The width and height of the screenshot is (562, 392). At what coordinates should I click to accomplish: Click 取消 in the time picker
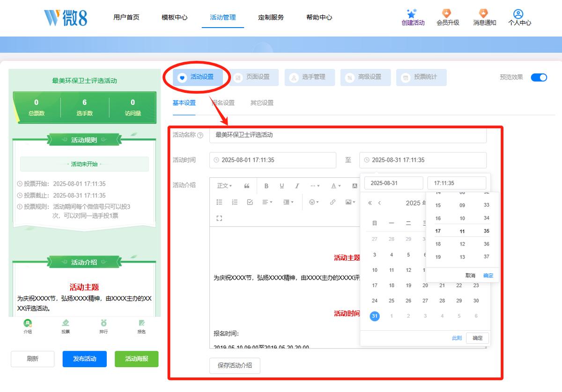coord(470,276)
